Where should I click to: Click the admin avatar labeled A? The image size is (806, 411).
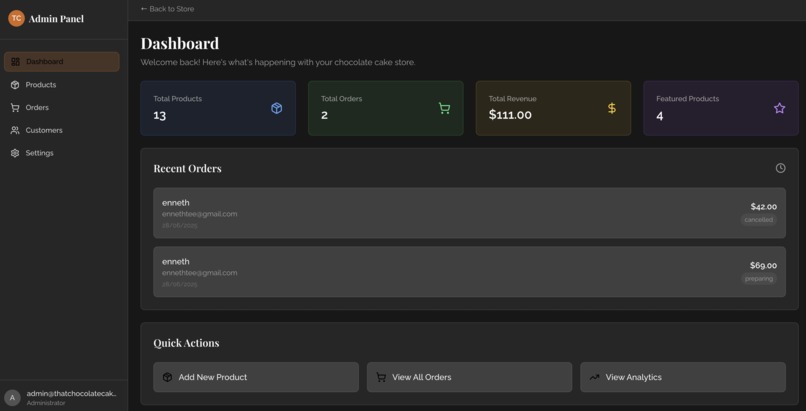coord(12,397)
